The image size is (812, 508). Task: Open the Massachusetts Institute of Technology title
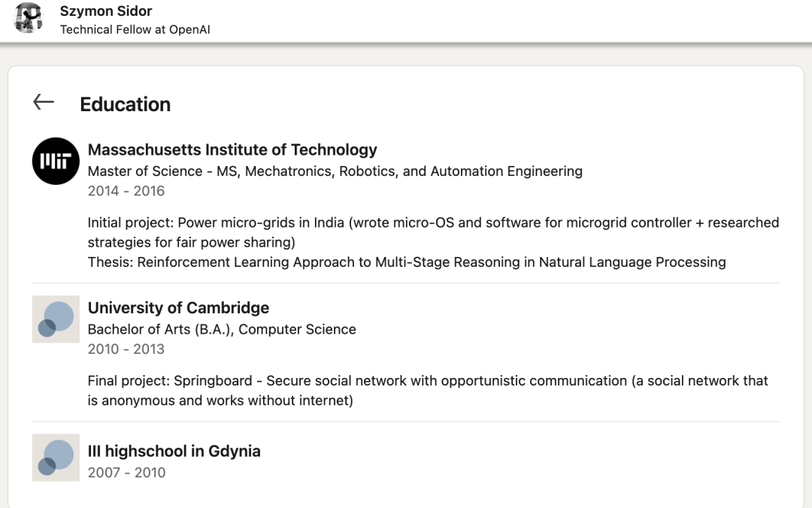[x=232, y=150]
